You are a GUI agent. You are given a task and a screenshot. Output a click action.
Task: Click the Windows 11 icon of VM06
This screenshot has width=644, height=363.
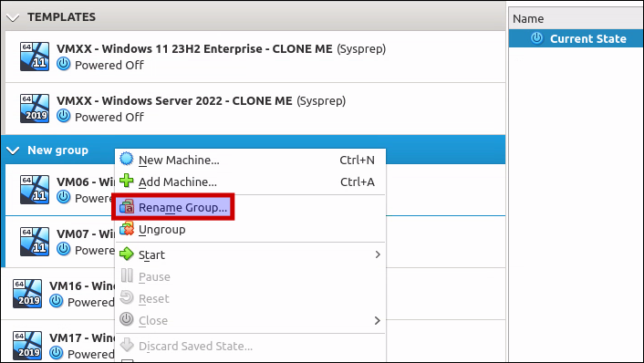point(35,190)
